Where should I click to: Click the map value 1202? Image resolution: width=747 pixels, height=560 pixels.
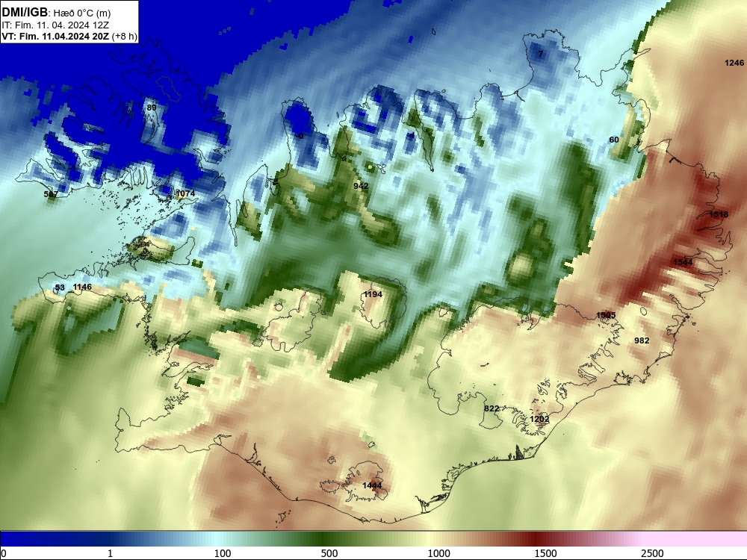click(x=539, y=419)
